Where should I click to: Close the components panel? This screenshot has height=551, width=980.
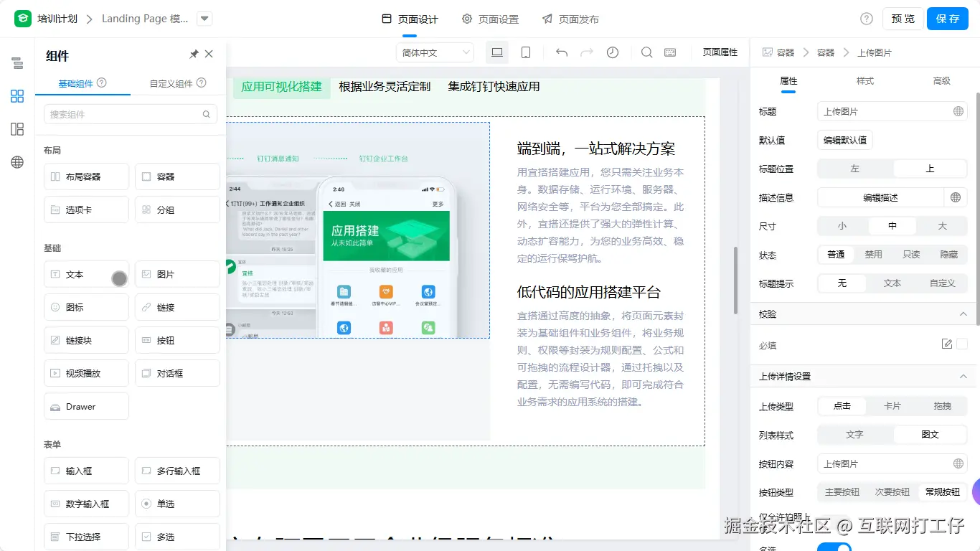(209, 55)
